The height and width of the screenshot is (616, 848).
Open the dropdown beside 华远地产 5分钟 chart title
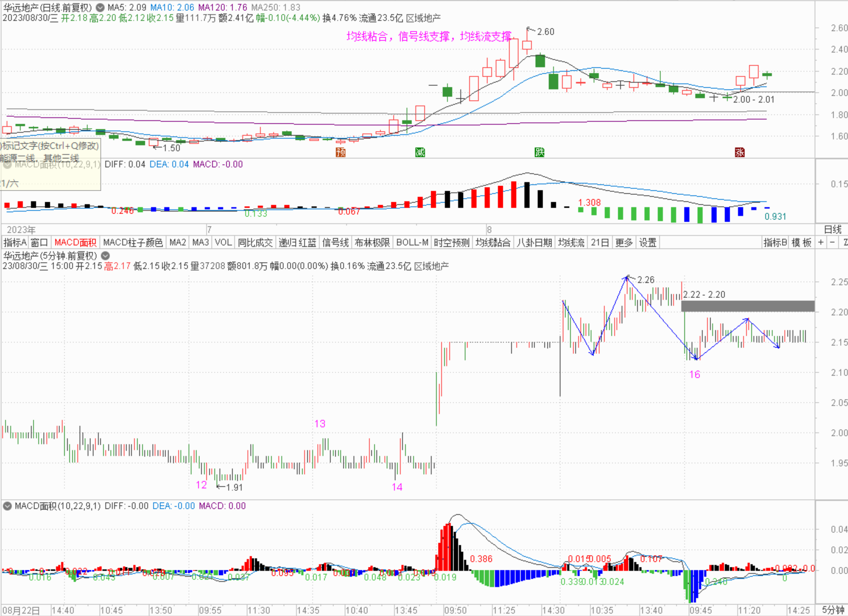pos(106,256)
